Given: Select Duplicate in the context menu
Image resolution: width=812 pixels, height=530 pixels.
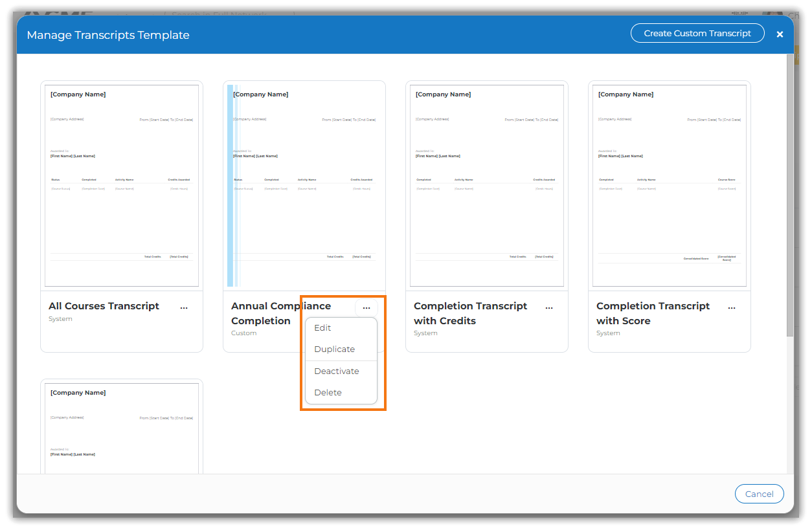Looking at the screenshot, I should tap(334, 349).
